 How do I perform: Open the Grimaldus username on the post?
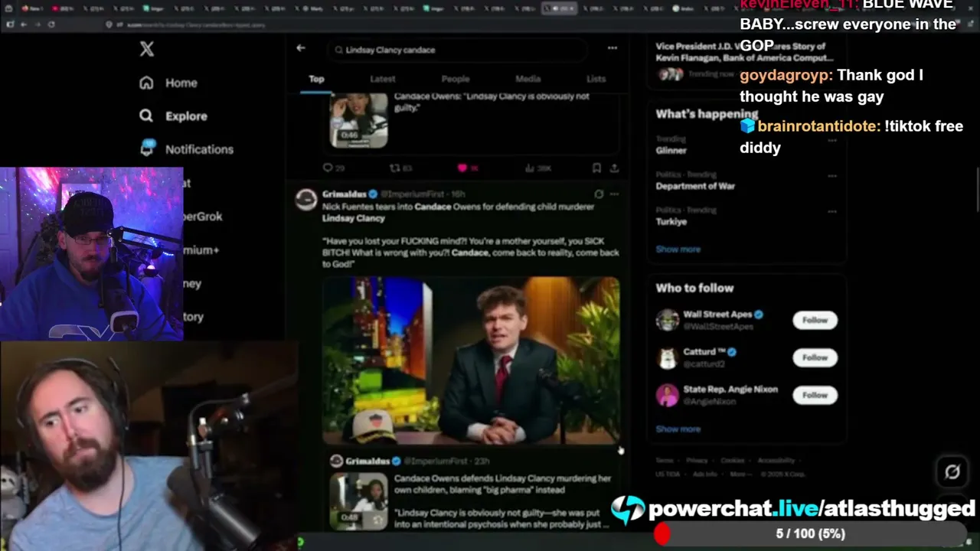[345, 194]
